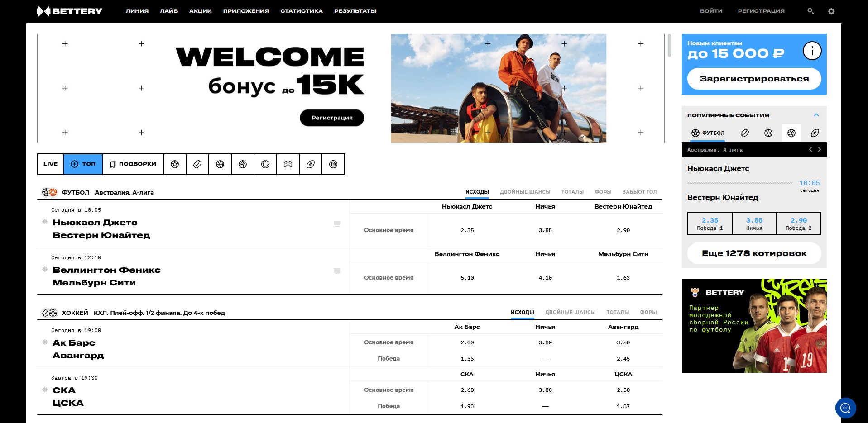Choose basketball icon in Popular Events
This screenshot has height=423, width=868.
tap(768, 133)
